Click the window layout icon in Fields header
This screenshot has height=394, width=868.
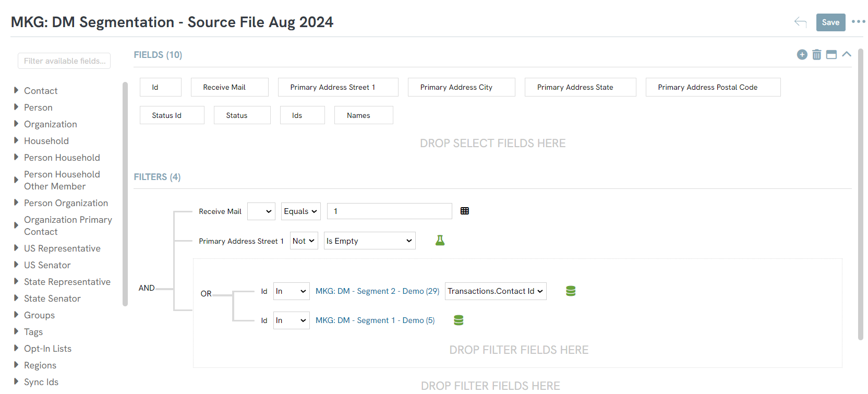(x=831, y=54)
